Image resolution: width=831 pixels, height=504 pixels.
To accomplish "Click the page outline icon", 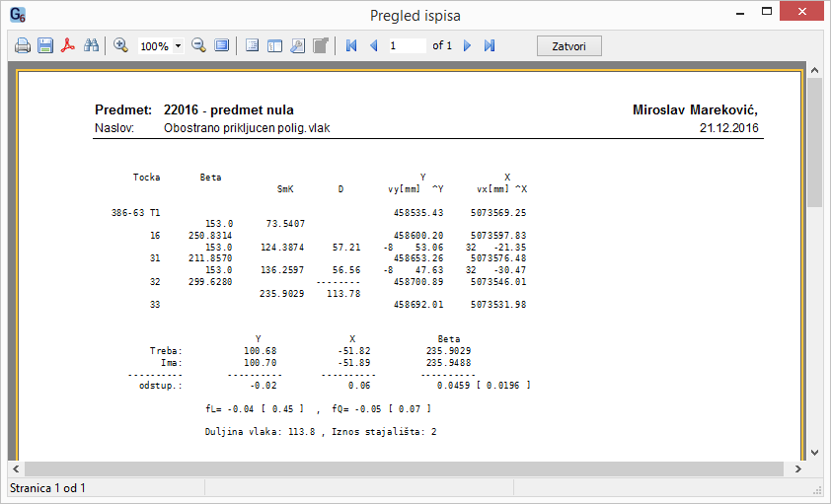I will coord(252,46).
